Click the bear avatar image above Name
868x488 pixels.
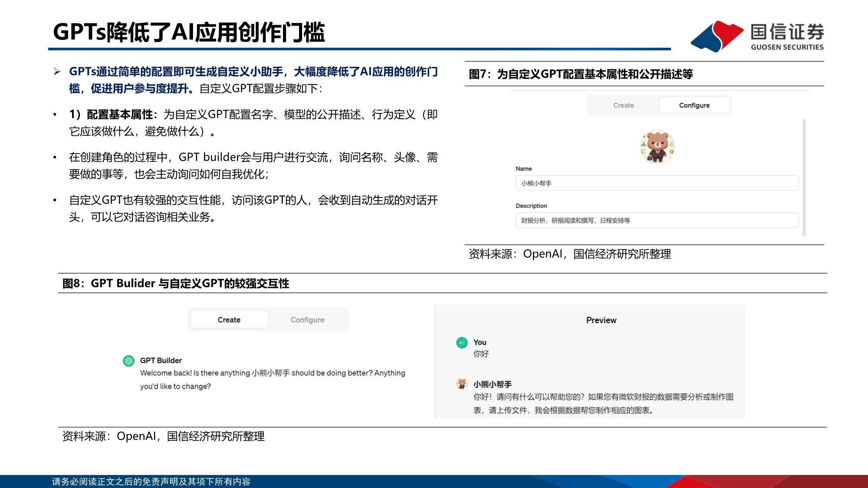point(658,146)
